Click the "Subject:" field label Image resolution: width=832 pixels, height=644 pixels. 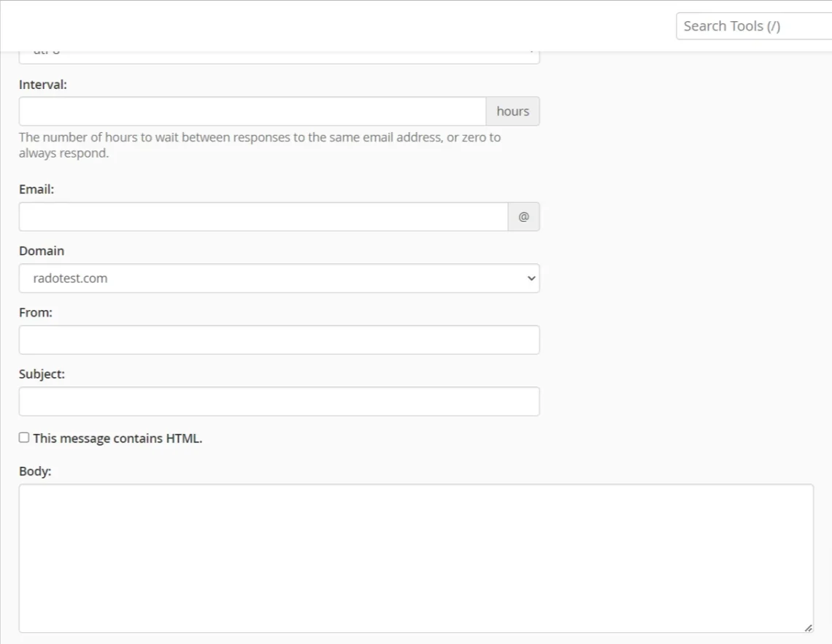pyautogui.click(x=42, y=373)
